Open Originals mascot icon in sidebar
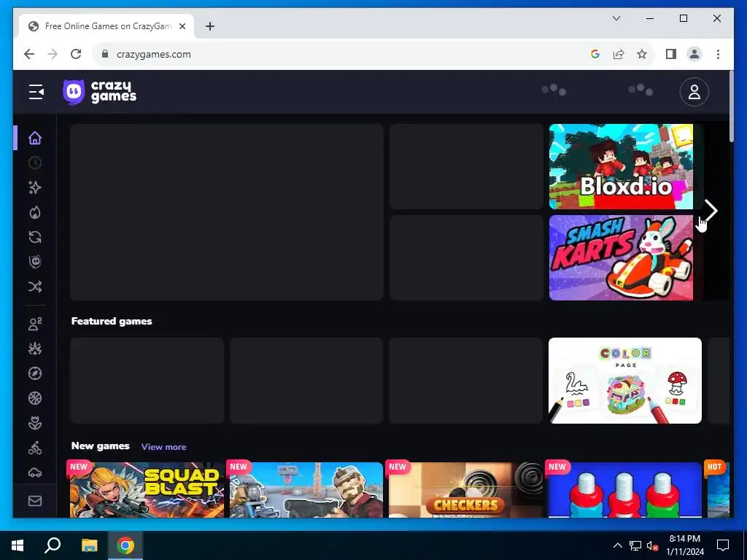747x560 pixels. (x=35, y=262)
